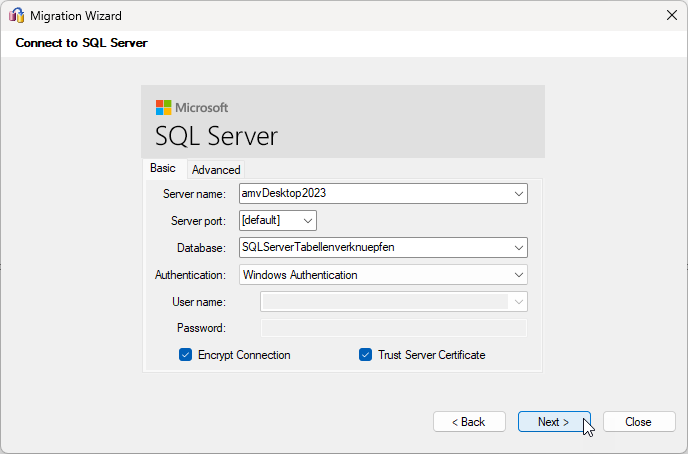This screenshot has width=688, height=454.
Task: Click the disabled User name dropdown arrow
Action: pyautogui.click(x=518, y=302)
